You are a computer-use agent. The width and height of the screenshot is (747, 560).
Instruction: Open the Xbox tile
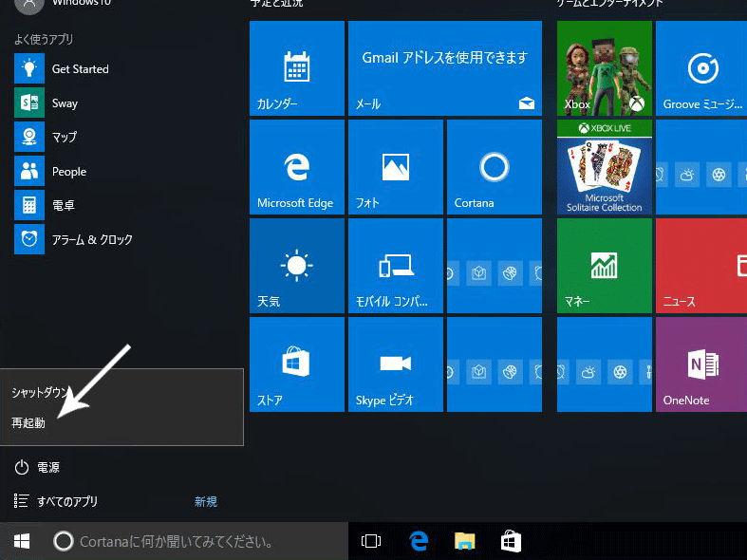[x=605, y=68]
